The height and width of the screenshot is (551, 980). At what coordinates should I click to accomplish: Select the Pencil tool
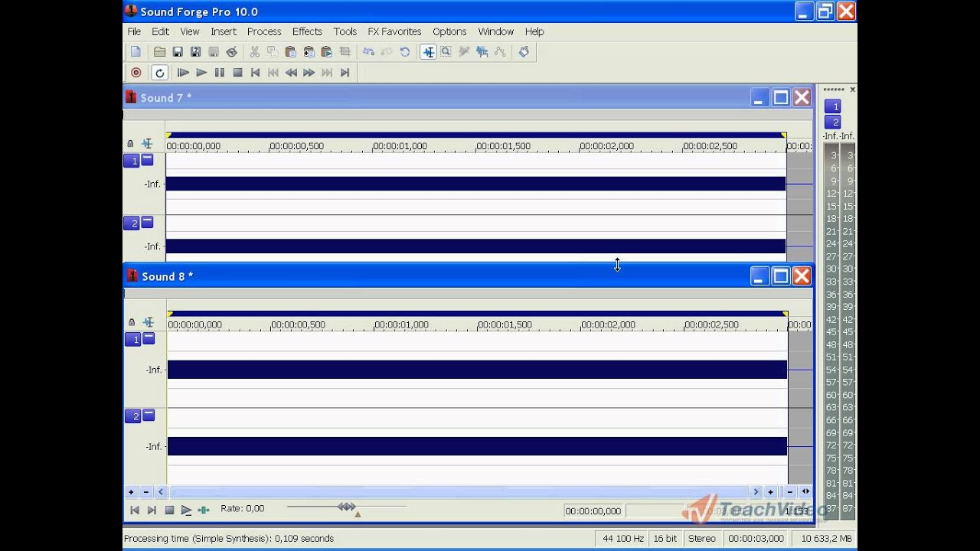[x=464, y=52]
